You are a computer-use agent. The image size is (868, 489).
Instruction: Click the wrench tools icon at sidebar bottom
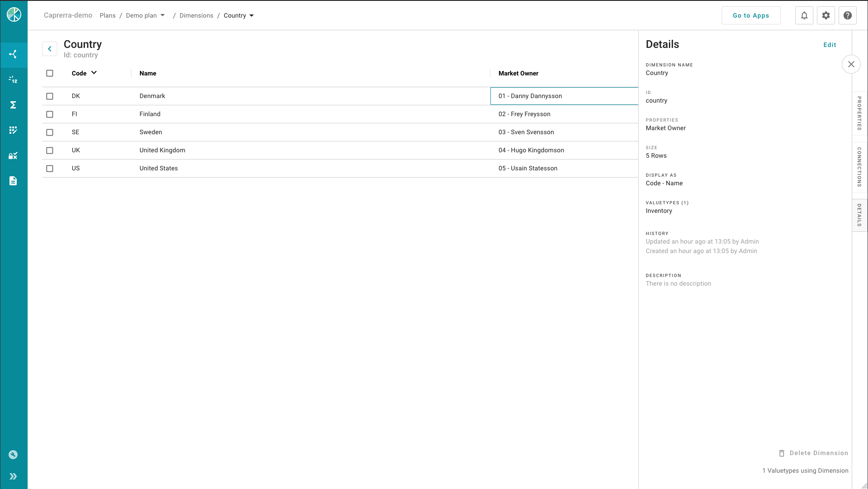click(14, 454)
